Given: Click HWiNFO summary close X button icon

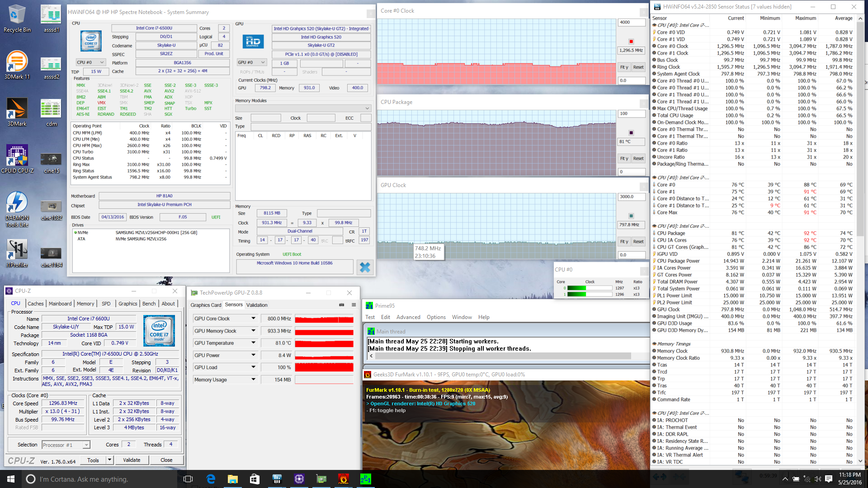Looking at the screenshot, I should 364,267.
